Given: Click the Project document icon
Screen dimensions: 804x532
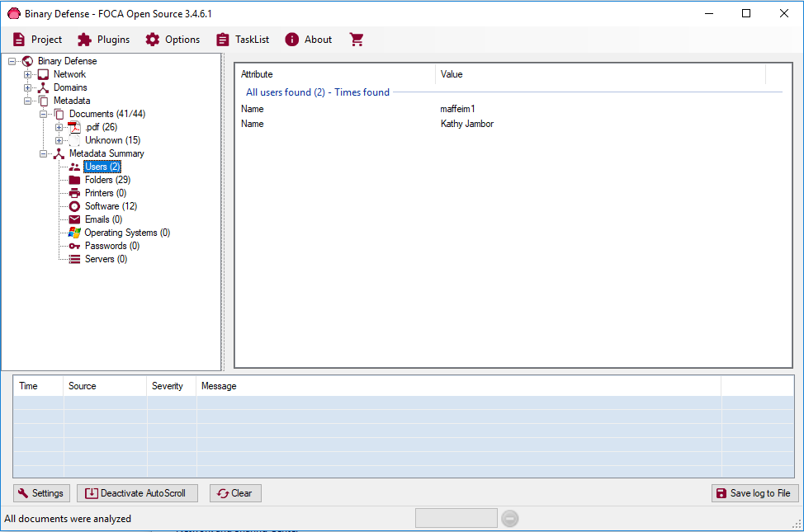Looking at the screenshot, I should tap(19, 40).
